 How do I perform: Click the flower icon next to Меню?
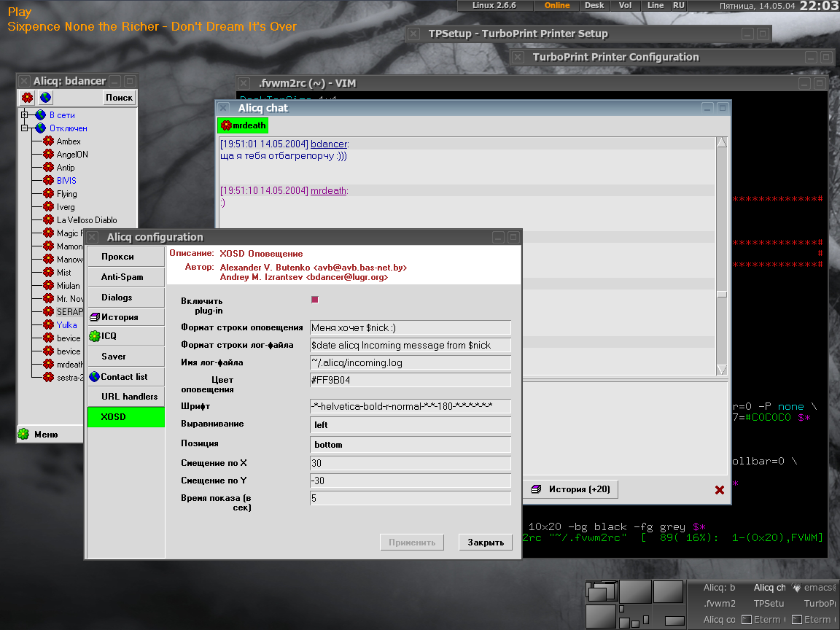click(24, 435)
